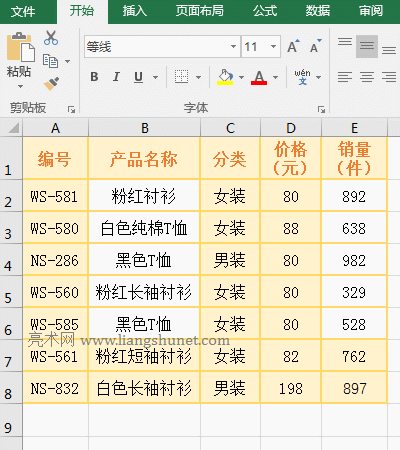Switch to 公式 tab

point(265,11)
